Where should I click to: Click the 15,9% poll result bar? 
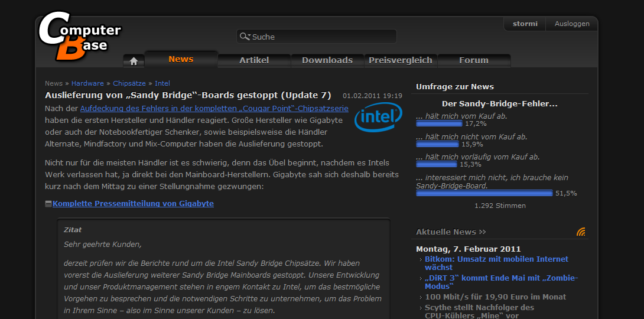(x=437, y=144)
